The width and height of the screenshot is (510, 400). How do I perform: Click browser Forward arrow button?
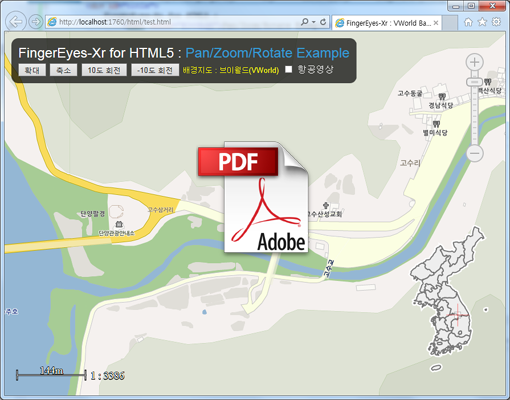35,22
